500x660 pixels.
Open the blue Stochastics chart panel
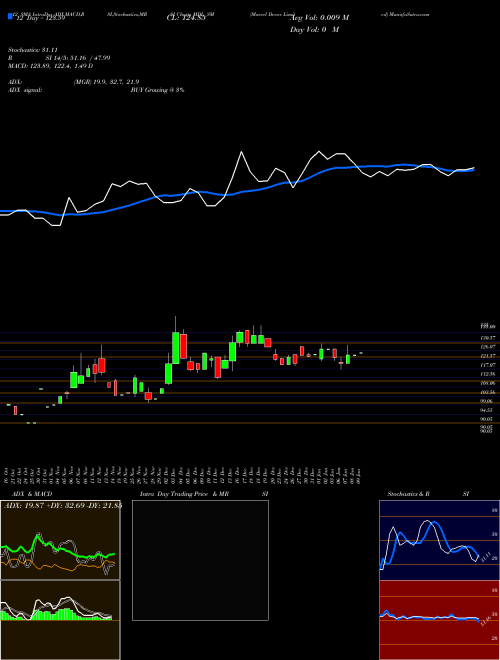coord(439,540)
